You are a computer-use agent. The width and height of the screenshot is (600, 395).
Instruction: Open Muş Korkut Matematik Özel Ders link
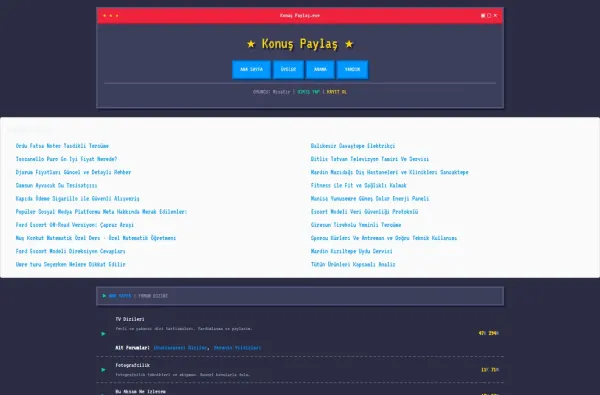96,238
